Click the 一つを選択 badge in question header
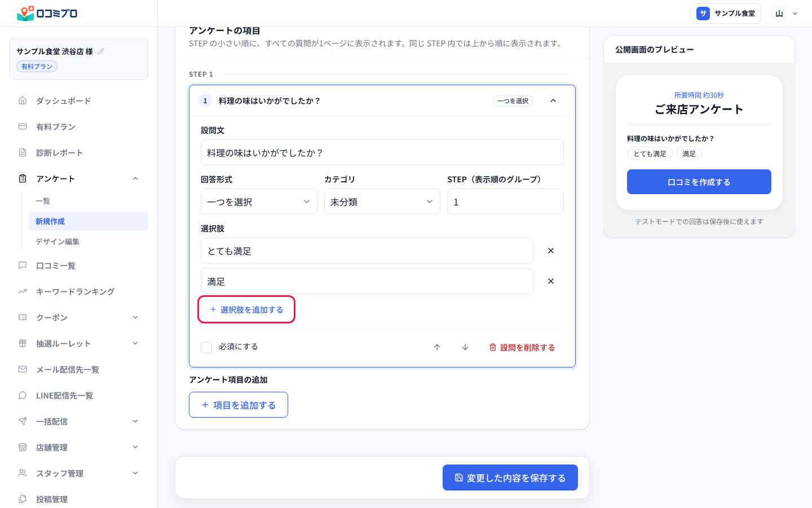Screen dimensions: 812x508 point(513,101)
